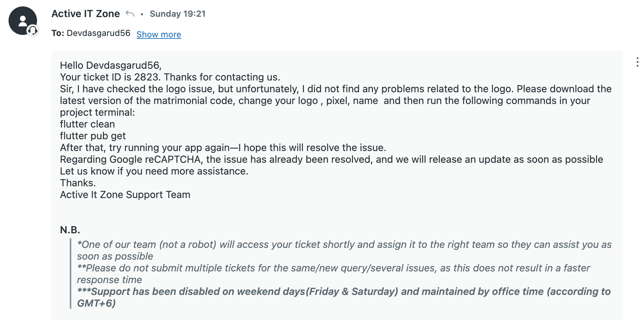Click the ticket ID 2823 sentence
The width and height of the screenshot is (644, 322).
click(x=170, y=77)
